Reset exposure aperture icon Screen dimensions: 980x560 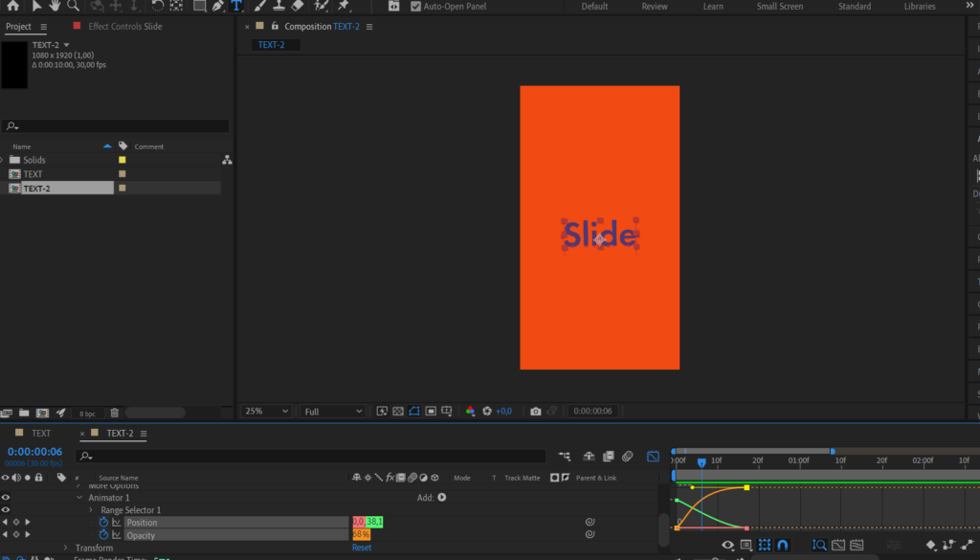487,412
